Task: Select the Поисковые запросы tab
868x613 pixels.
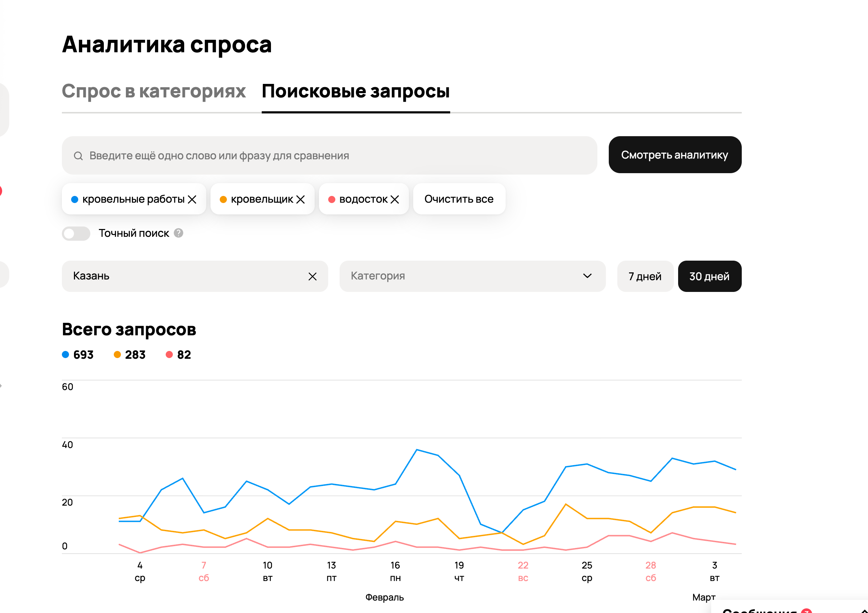Action: pos(355,91)
